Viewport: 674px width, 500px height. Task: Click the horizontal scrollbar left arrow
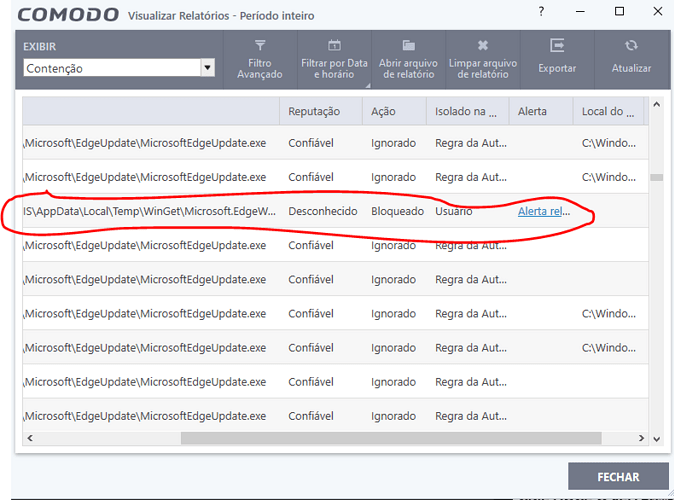[x=30, y=438]
